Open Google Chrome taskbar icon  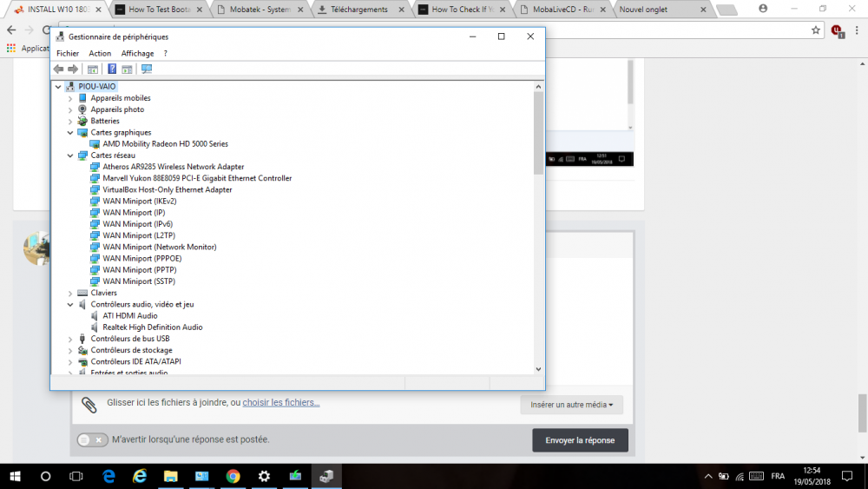click(233, 476)
